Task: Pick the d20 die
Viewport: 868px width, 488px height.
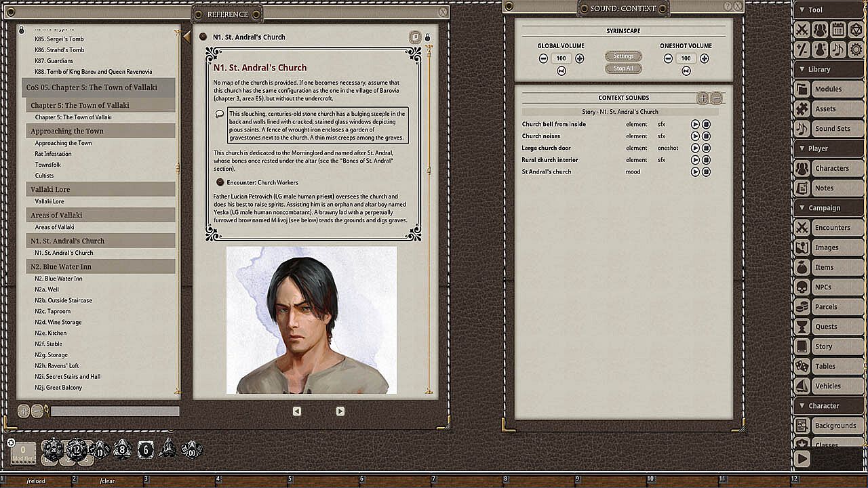Action: click(x=52, y=449)
